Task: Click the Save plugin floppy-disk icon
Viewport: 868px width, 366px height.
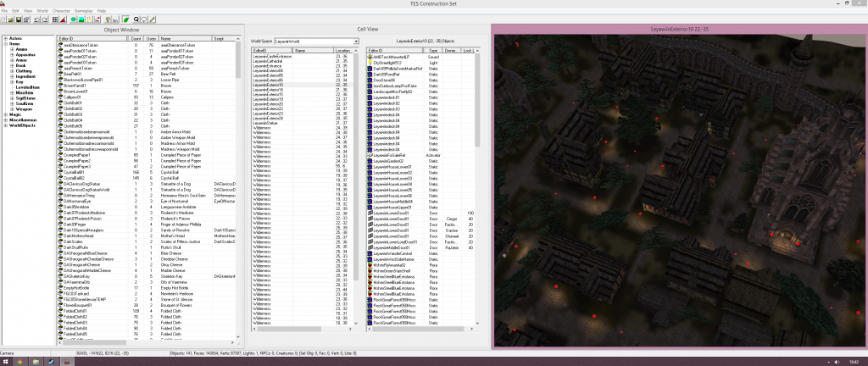Action: click(19, 19)
